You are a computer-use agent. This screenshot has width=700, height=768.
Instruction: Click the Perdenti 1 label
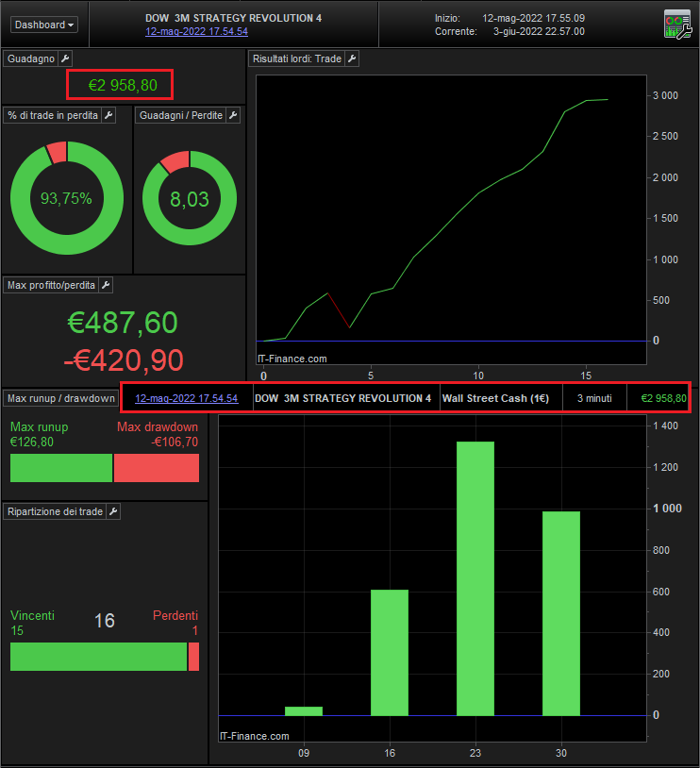point(175,623)
